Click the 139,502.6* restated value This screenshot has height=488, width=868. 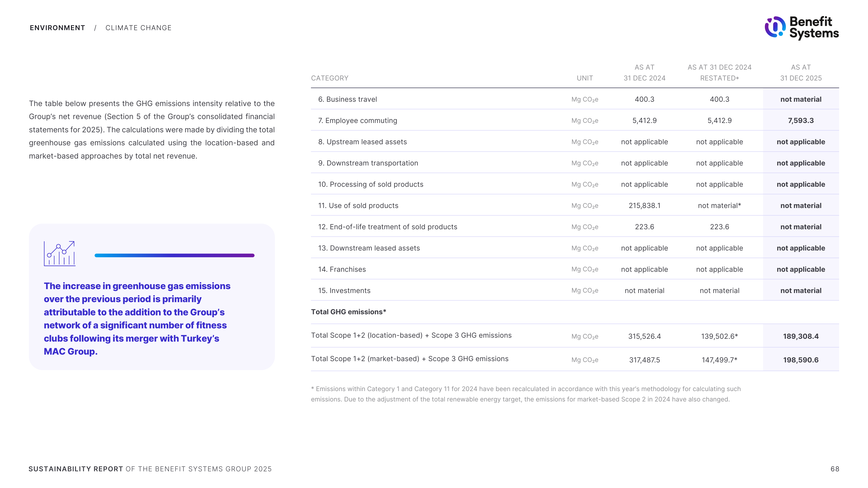tap(719, 336)
